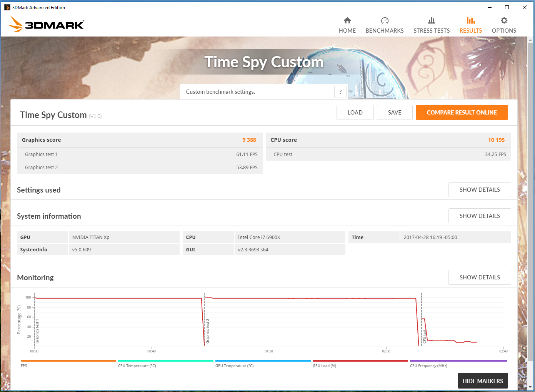The image size is (535, 392).
Task: Click the Intel Core i7 6900K value
Action: click(x=259, y=237)
